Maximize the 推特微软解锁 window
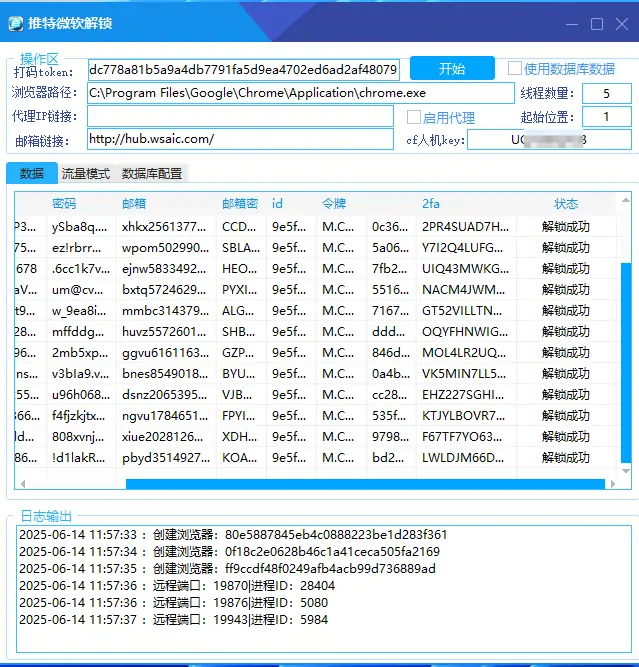Screen dimensions: 639x667 click(597, 24)
